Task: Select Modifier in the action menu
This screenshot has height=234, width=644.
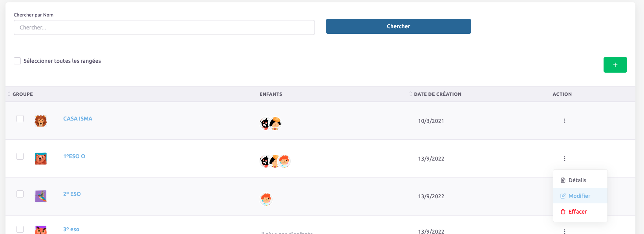Action: 579,196
